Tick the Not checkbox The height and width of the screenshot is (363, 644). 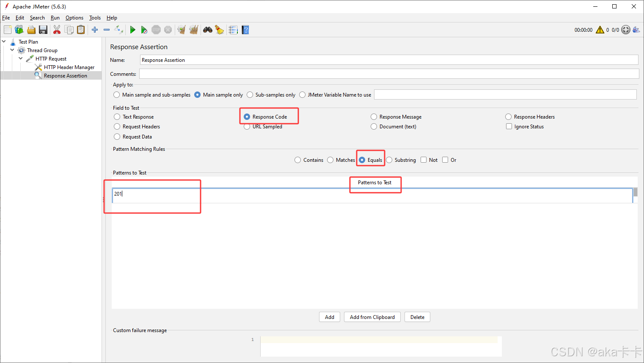click(x=424, y=160)
